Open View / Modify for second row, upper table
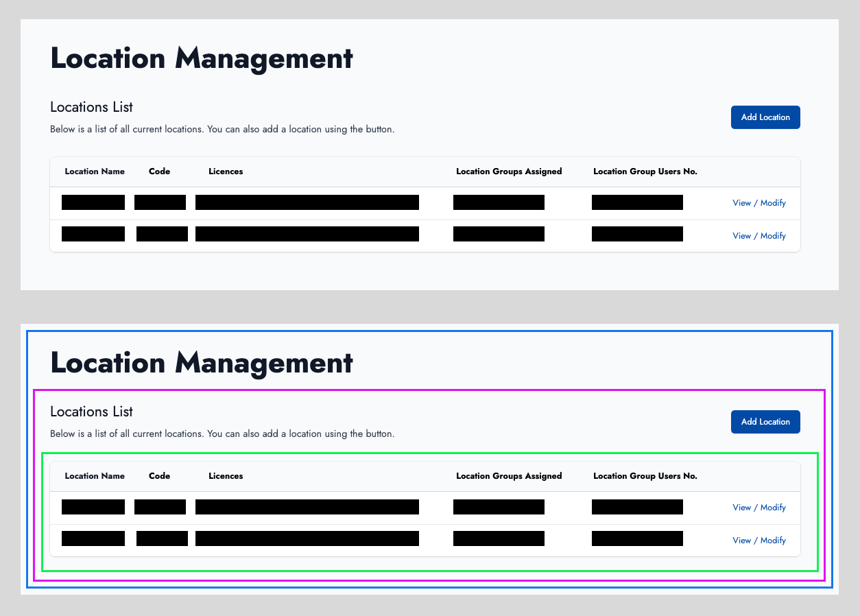The width and height of the screenshot is (860, 616). (759, 236)
